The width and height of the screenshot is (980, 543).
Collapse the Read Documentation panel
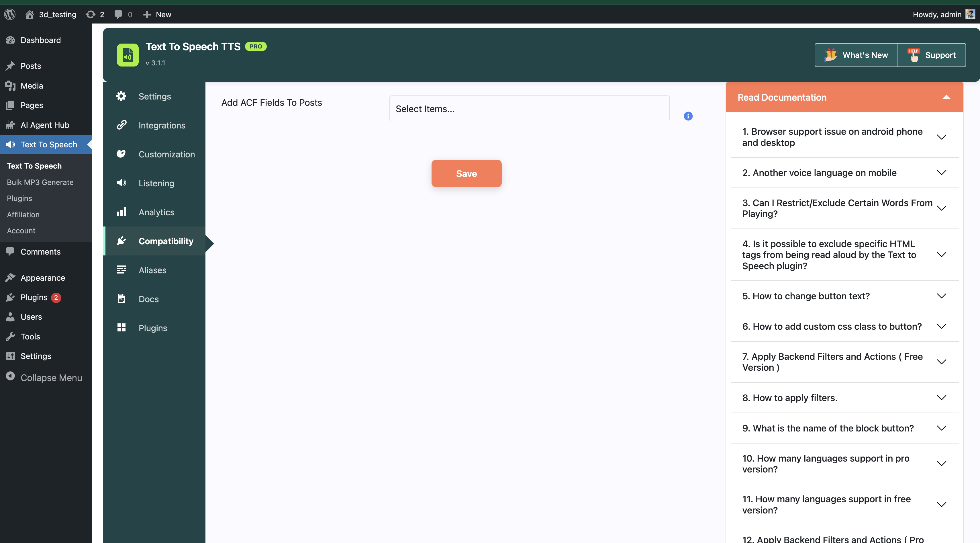946,97
